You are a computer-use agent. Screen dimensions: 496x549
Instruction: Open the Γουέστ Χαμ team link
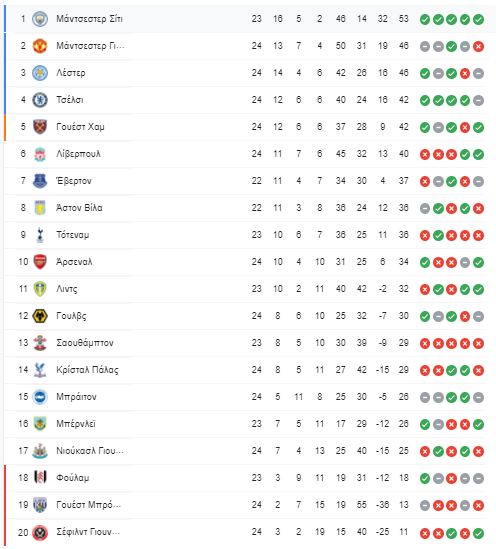click(80, 127)
